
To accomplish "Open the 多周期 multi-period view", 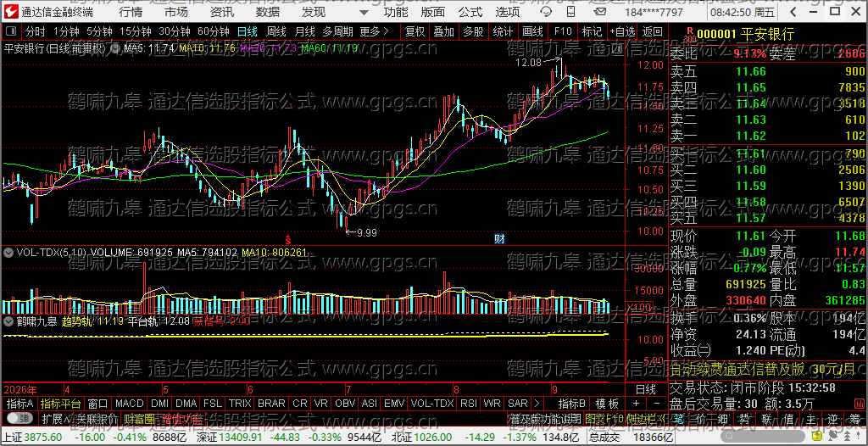I will click(338, 31).
